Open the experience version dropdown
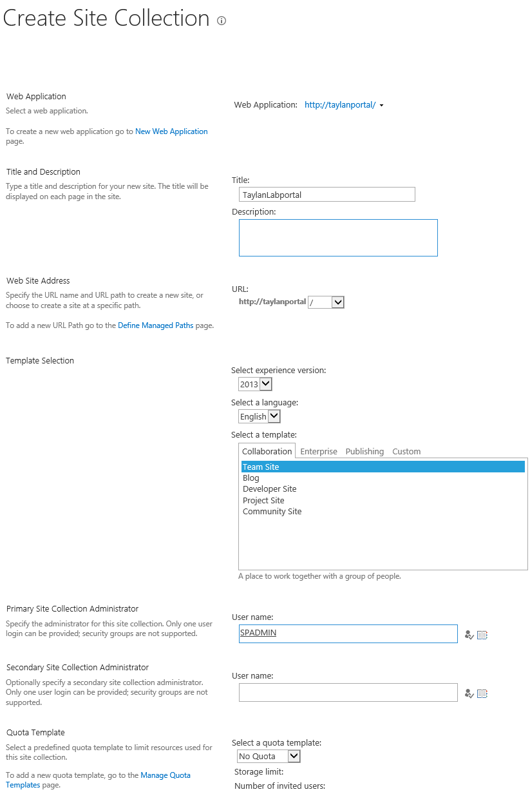The width and height of the screenshot is (530, 812). coord(255,384)
